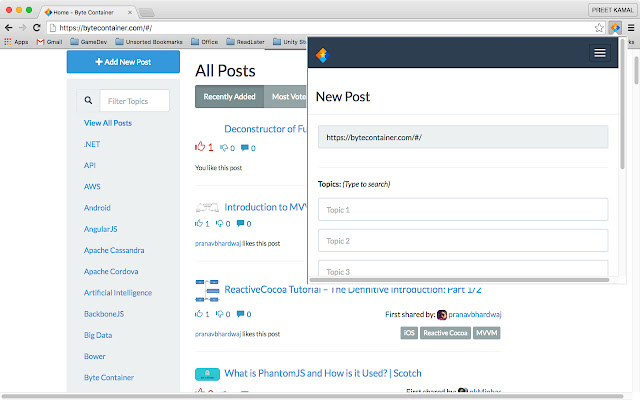Open What is PhantomJS post title

tap(323, 373)
